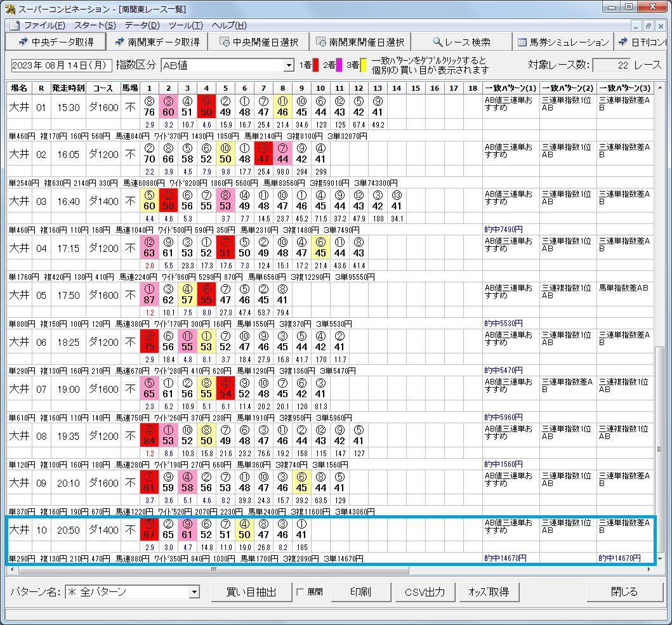Click 的中5530円 in race 05 row
Viewport: 672px width, 625px height.
504,324
